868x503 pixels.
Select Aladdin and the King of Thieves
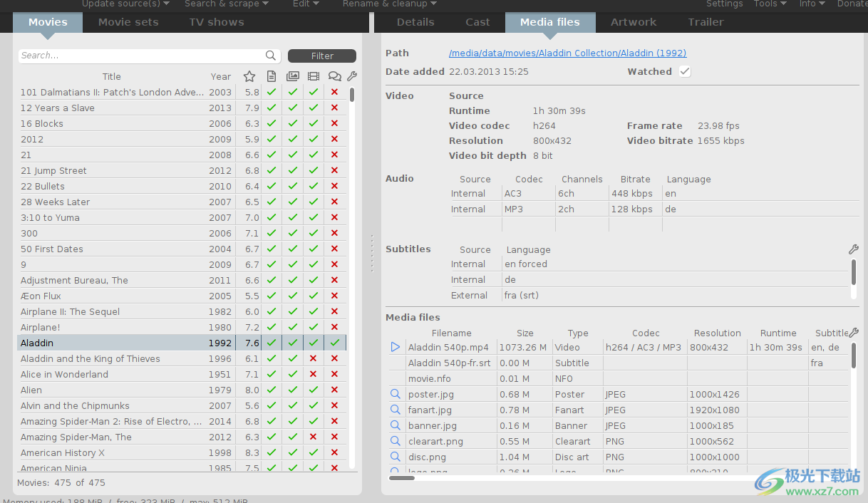pyautogui.click(x=182, y=358)
